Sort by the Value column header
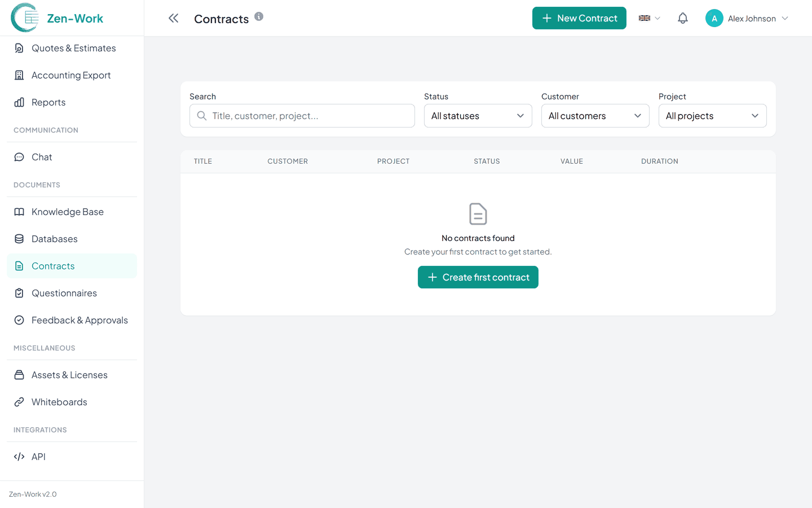The image size is (812, 508). pyautogui.click(x=571, y=161)
